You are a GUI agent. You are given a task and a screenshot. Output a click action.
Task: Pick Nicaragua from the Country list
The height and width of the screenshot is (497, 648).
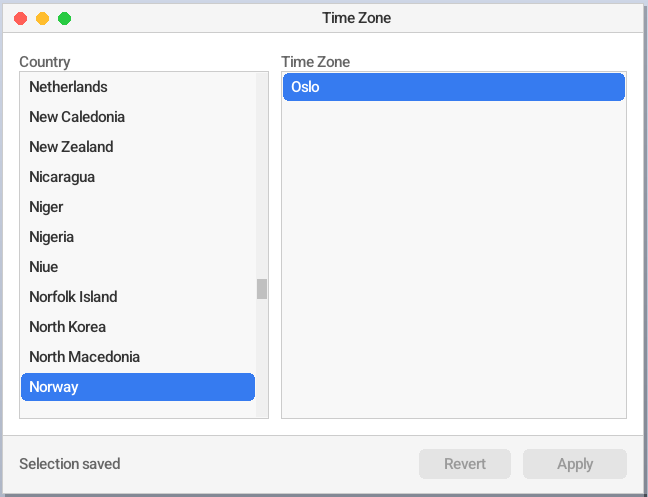pyautogui.click(x=138, y=177)
